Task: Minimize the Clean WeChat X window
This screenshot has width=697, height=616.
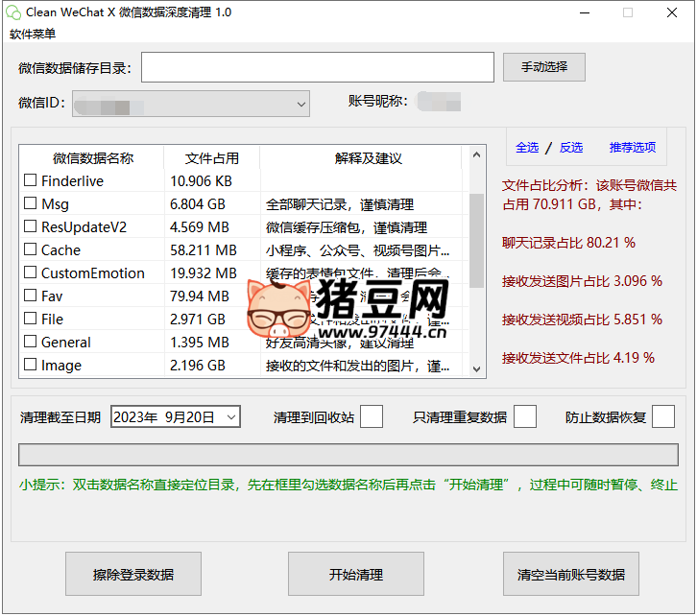Action: pos(585,12)
